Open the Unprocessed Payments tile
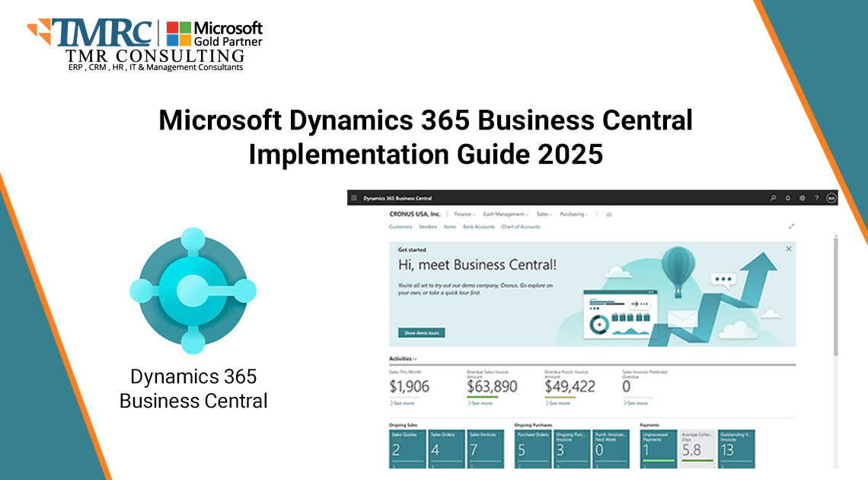The width and height of the screenshot is (868, 480). 659,449
